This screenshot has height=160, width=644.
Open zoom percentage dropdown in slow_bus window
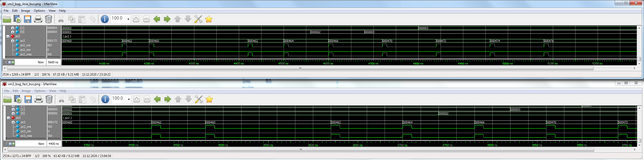click(128, 19)
